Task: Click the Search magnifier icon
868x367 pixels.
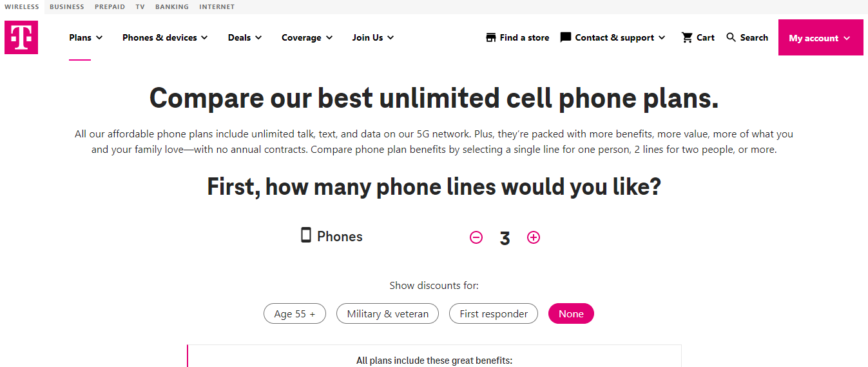Action: tap(731, 37)
